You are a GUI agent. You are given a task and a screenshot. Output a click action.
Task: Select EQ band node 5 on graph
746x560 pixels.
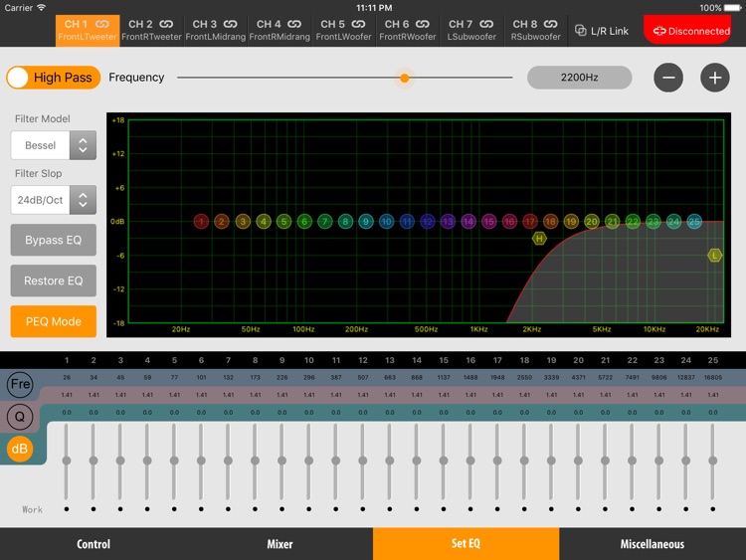tap(284, 221)
